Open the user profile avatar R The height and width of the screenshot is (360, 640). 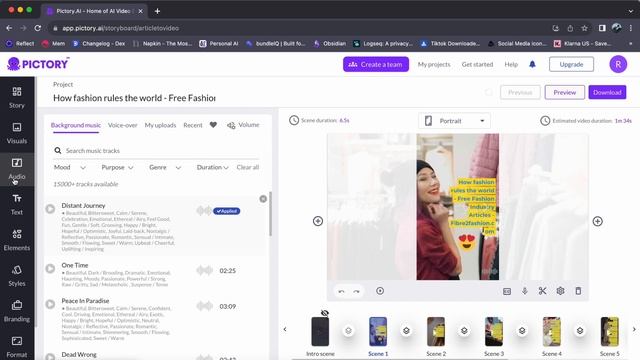coord(618,64)
